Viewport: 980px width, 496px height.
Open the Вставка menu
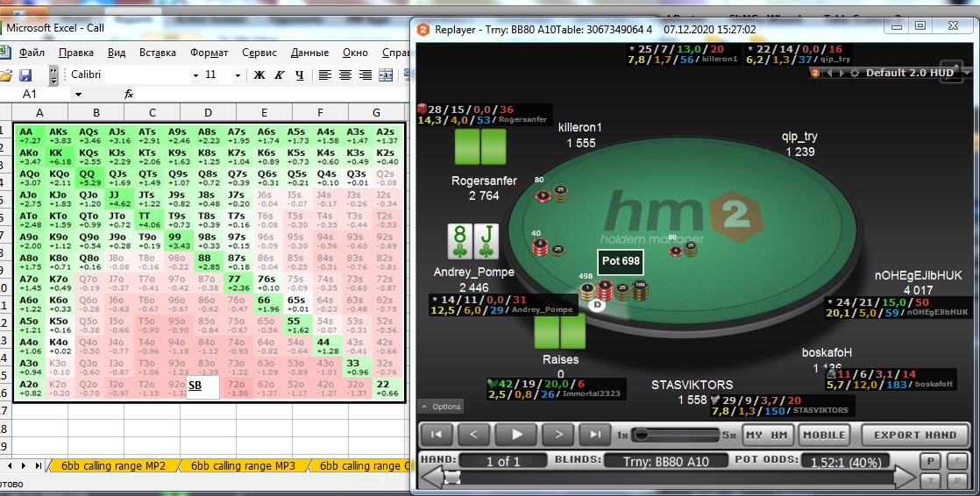pos(158,53)
